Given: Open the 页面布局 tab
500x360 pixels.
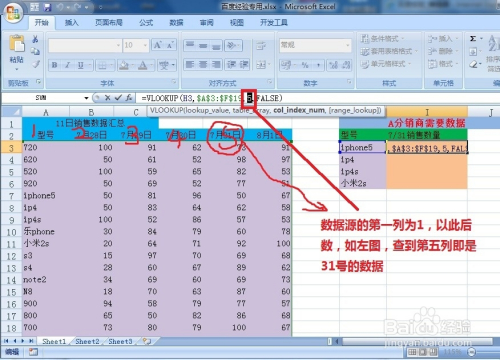Looking at the screenshot, I should [109, 22].
